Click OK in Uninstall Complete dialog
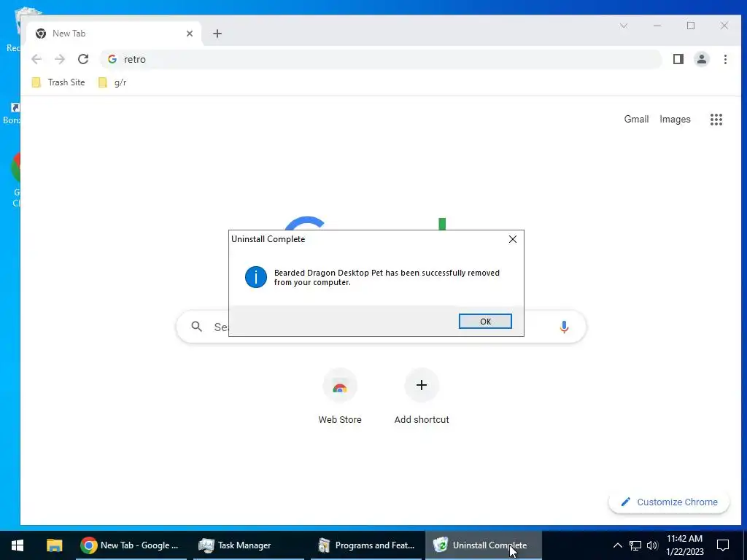This screenshot has width=747, height=560. (485, 322)
